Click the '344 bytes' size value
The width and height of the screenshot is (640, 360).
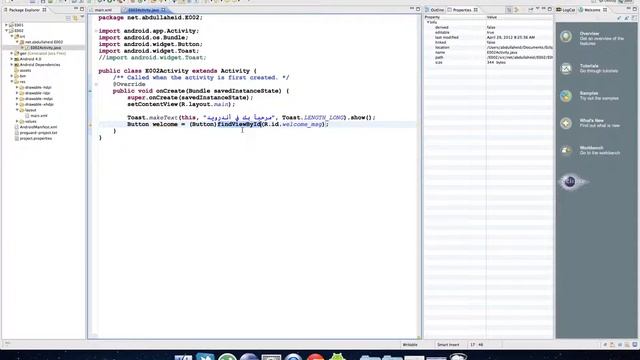click(x=496, y=62)
